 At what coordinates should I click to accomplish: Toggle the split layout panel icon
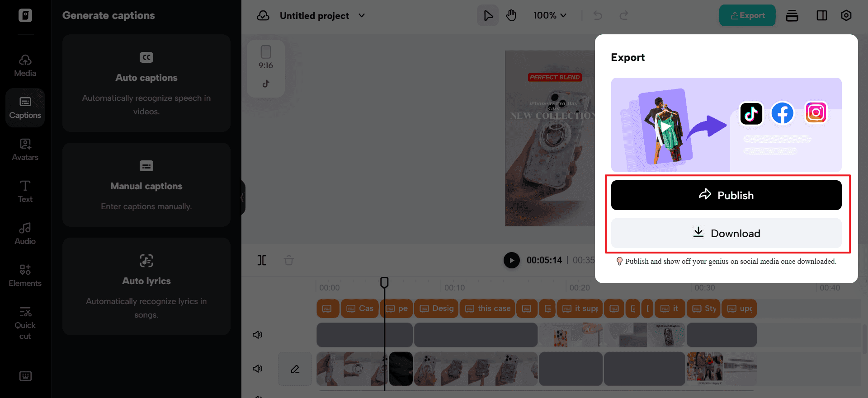click(822, 15)
